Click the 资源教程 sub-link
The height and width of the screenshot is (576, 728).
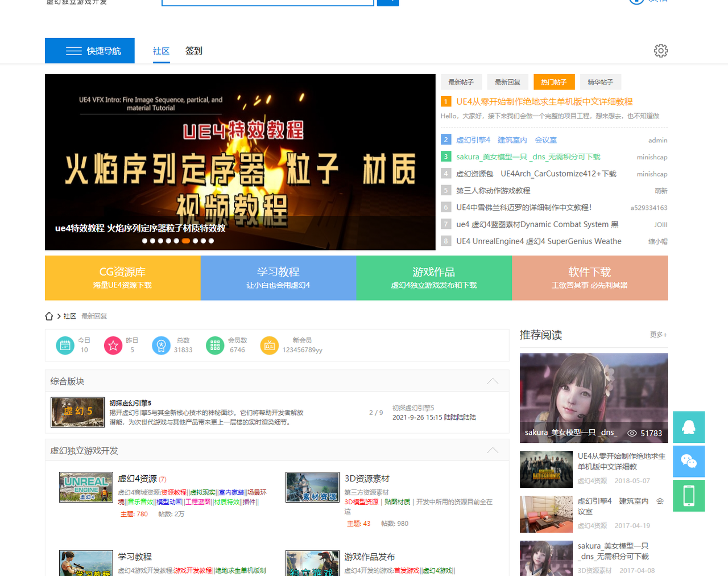coord(173,492)
